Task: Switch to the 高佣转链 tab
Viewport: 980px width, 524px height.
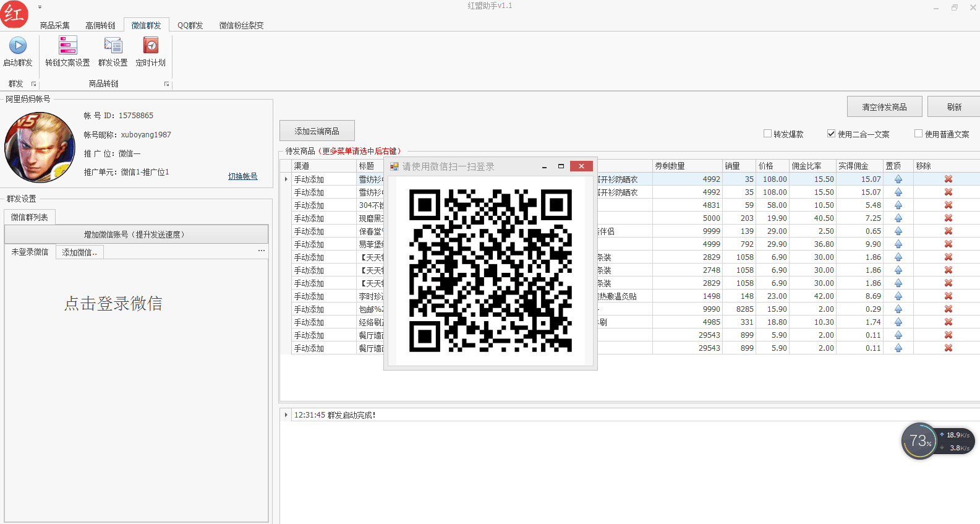Action: coord(100,25)
